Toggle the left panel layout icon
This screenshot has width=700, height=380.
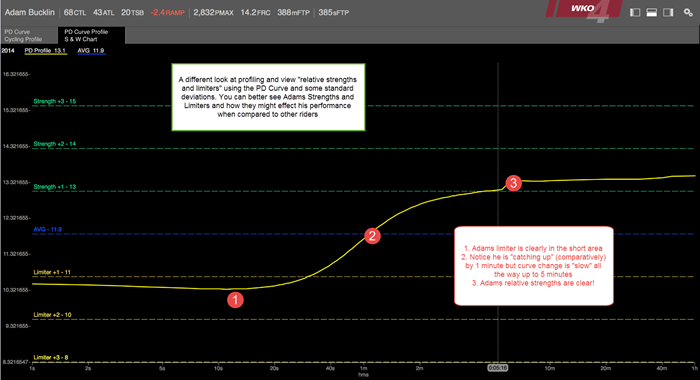(635, 13)
